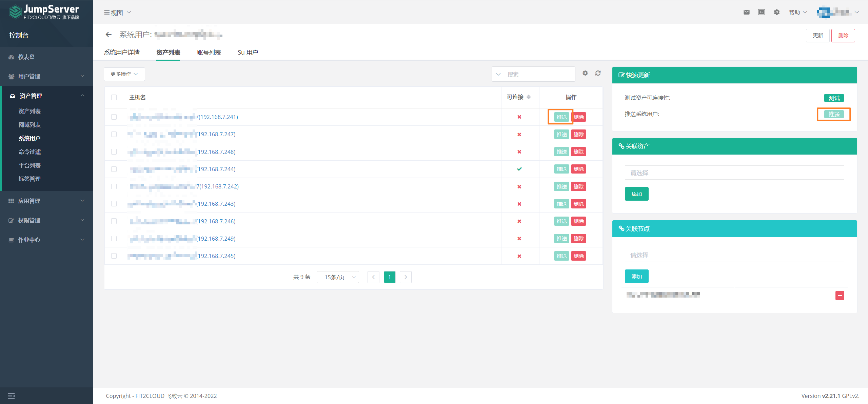Switch to 系统用户详情 tab
868x404 pixels.
122,52
